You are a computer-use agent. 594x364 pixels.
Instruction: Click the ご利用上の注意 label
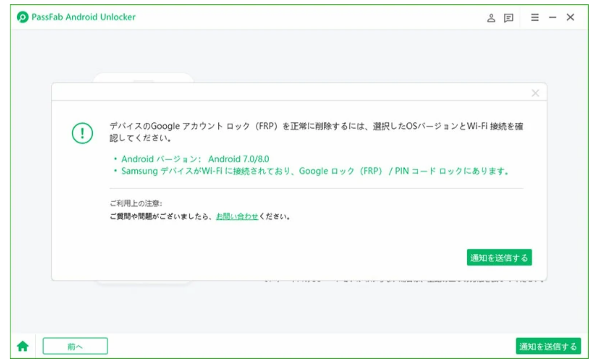pyautogui.click(x=136, y=204)
